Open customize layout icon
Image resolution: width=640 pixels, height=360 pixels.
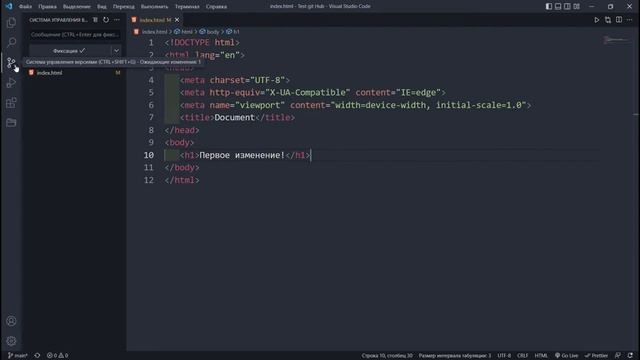[x=576, y=6]
